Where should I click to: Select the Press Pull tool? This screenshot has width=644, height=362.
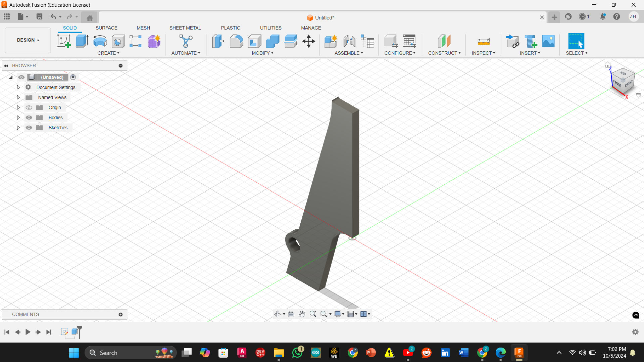click(218, 41)
